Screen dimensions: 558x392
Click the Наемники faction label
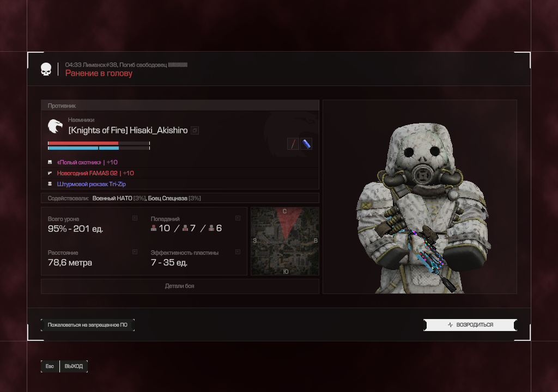(81, 120)
